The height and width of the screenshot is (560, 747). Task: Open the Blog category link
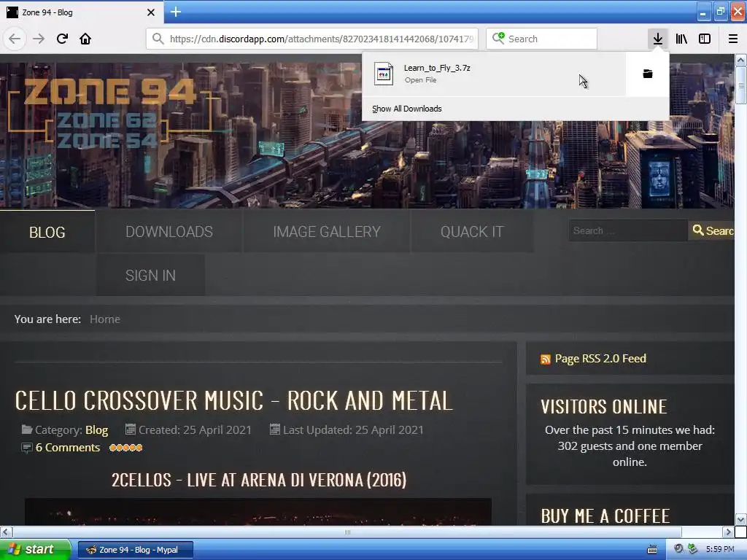97,430
